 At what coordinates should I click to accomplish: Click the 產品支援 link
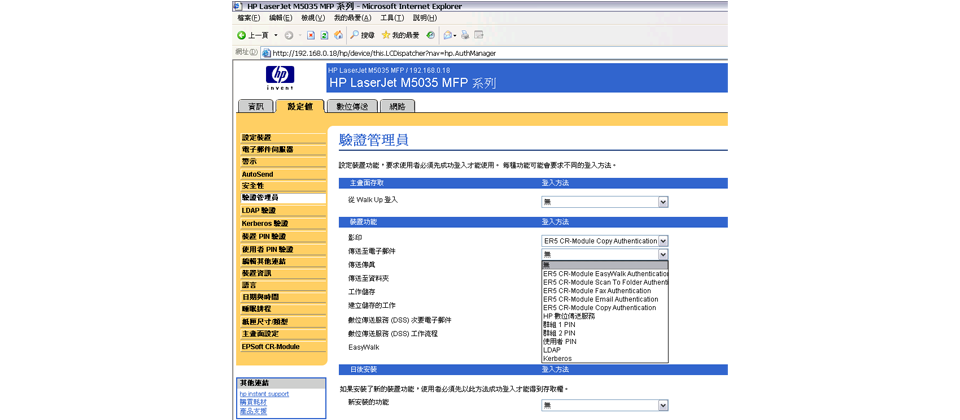pyautogui.click(x=253, y=410)
